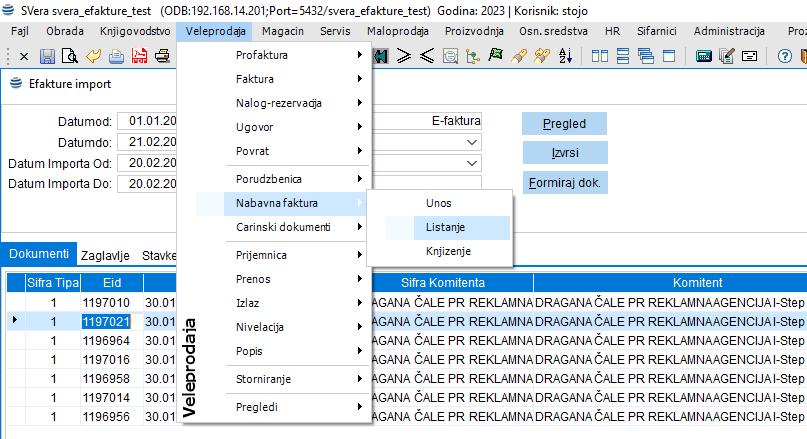Viewport: 807px width, 439px height.
Task: Switch to the Zaglavlje tab
Action: (104, 255)
